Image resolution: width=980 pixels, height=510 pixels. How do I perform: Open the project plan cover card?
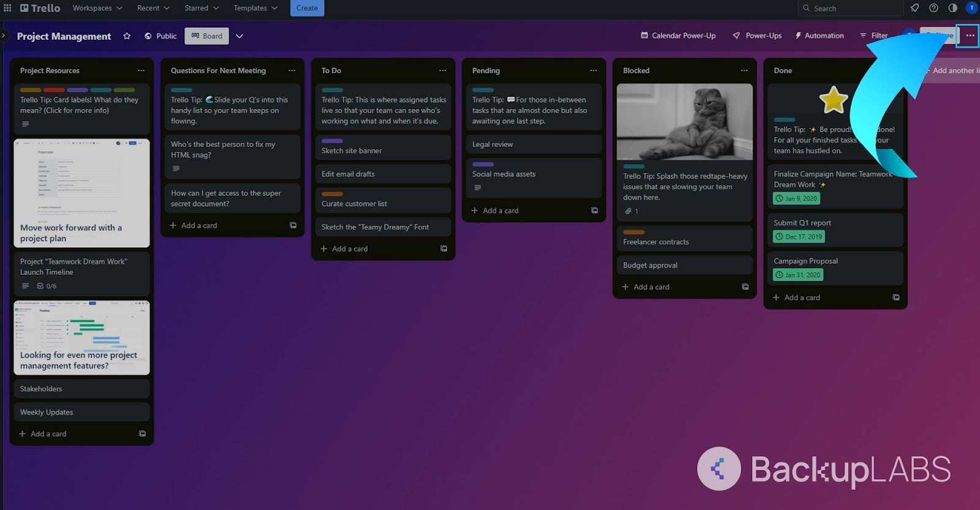[81, 193]
